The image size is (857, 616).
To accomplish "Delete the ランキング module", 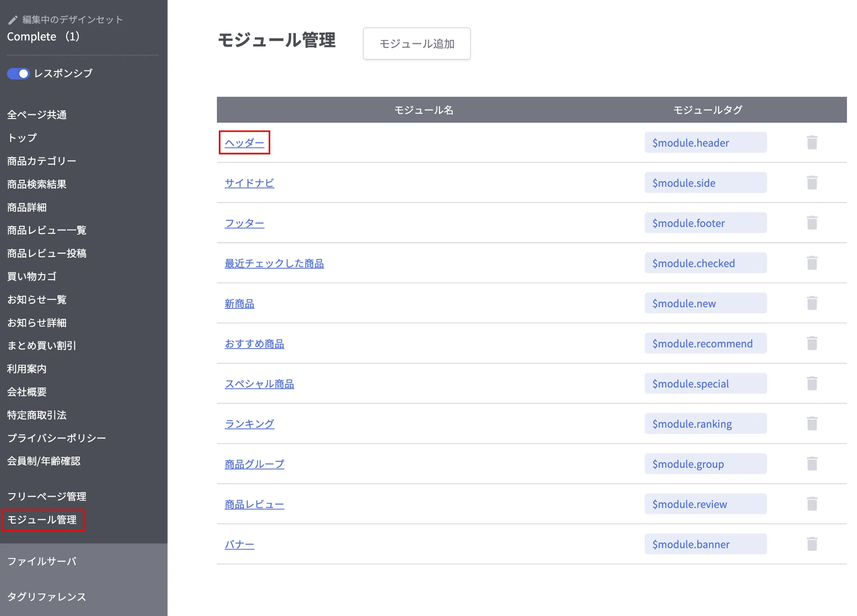I will [812, 424].
